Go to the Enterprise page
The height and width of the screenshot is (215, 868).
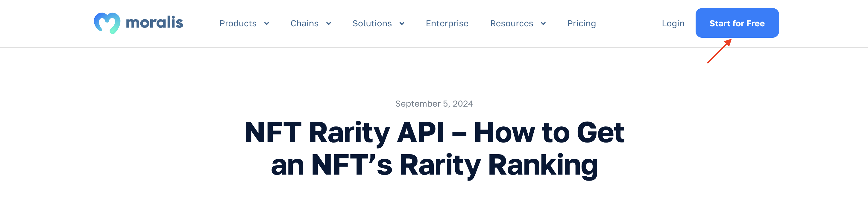click(447, 24)
